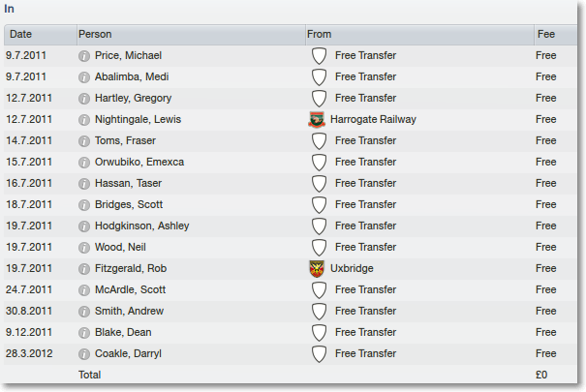Sort by the Fee column header

(556, 35)
